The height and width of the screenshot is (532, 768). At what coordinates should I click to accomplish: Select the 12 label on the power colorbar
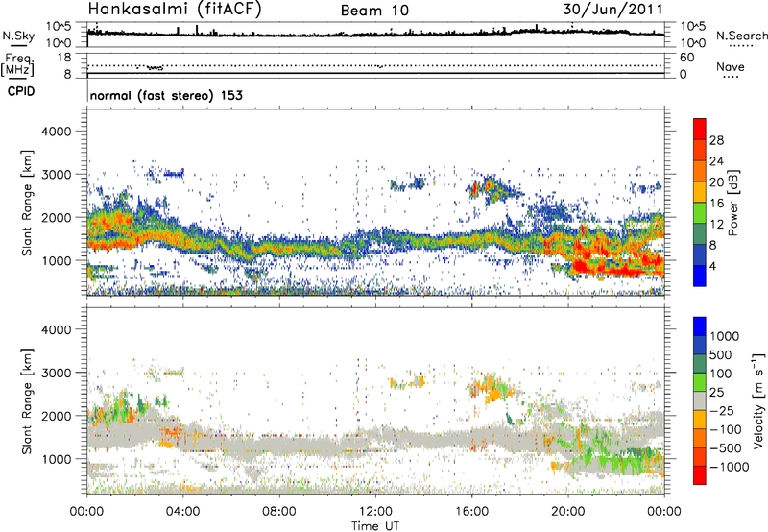click(716, 225)
